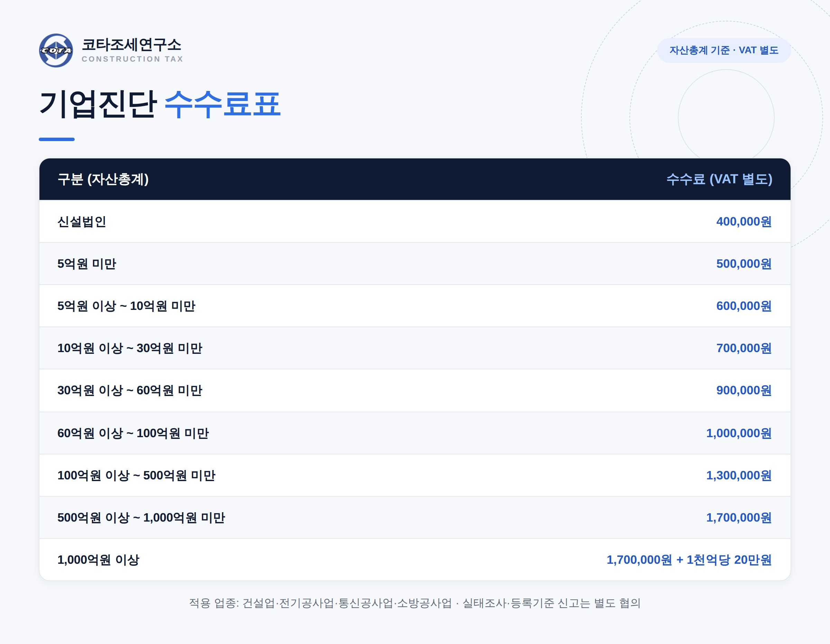This screenshot has width=830, height=644.
Task: Click the 구분 (자산총계) column header
Action: pyautogui.click(x=103, y=179)
